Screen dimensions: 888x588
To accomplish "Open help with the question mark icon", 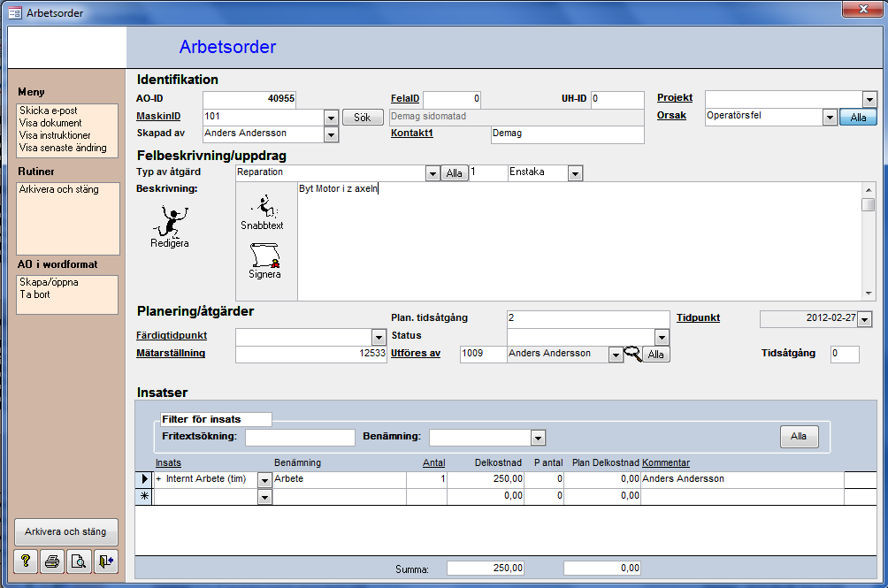I will click(26, 561).
